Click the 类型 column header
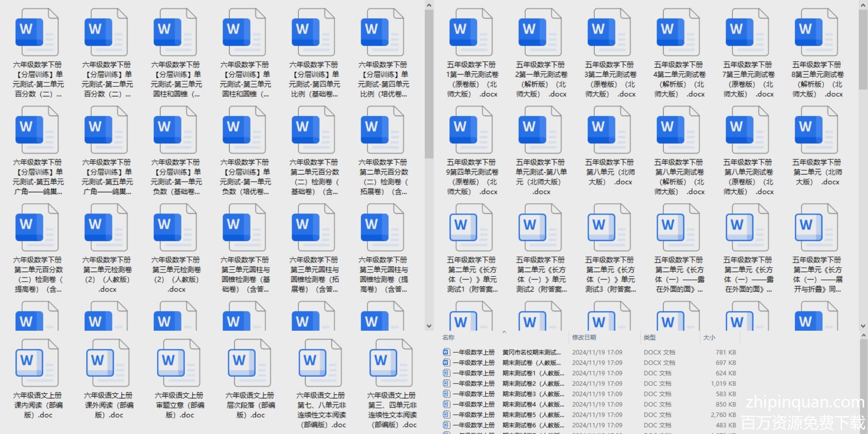Viewport: 868px width, 434px height. 649,337
